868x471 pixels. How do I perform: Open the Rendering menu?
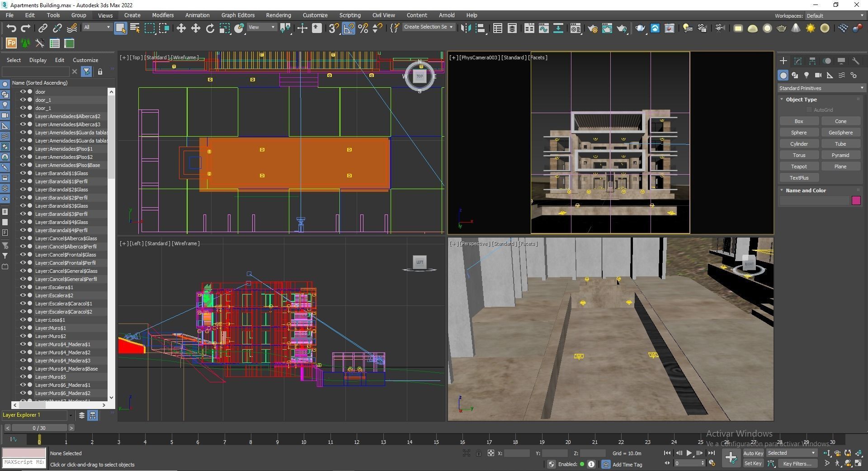(x=278, y=15)
